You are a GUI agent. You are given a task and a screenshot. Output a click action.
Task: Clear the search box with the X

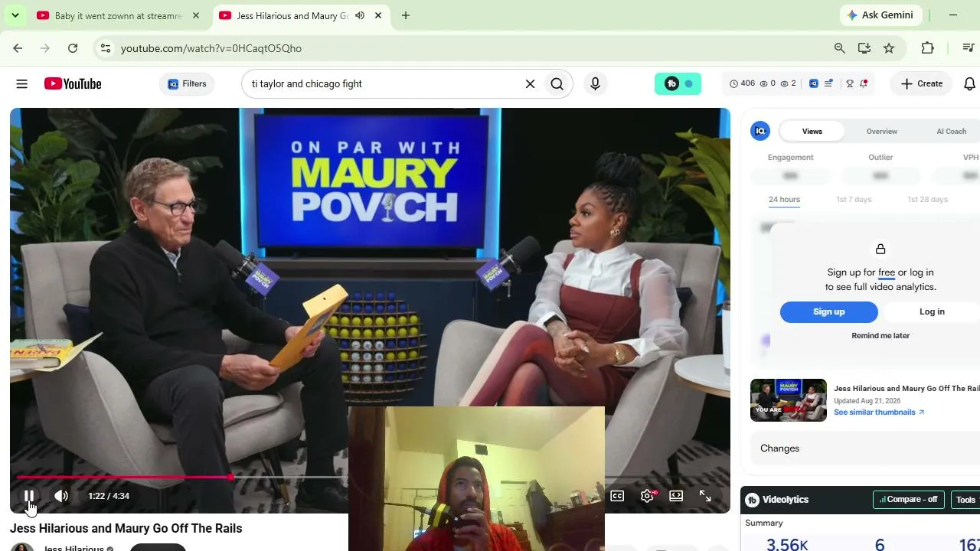[x=530, y=83]
